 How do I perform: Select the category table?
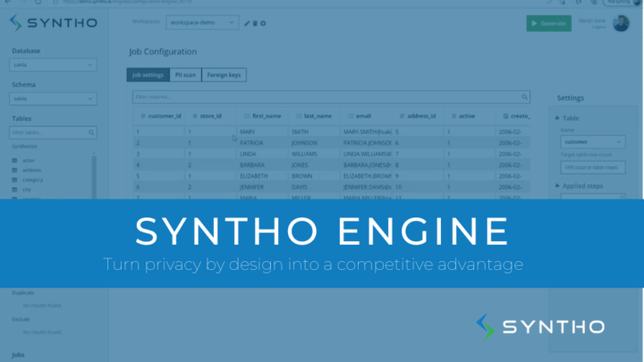coord(32,180)
